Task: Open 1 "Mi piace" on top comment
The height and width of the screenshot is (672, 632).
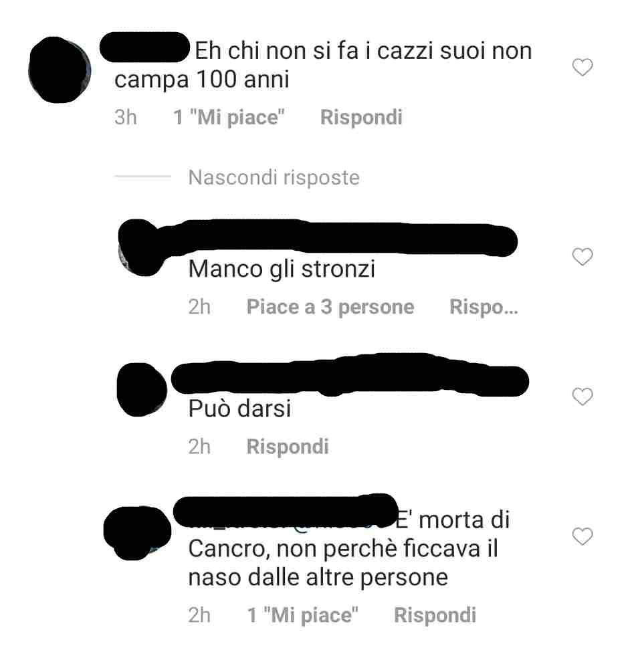Action: click(x=229, y=118)
